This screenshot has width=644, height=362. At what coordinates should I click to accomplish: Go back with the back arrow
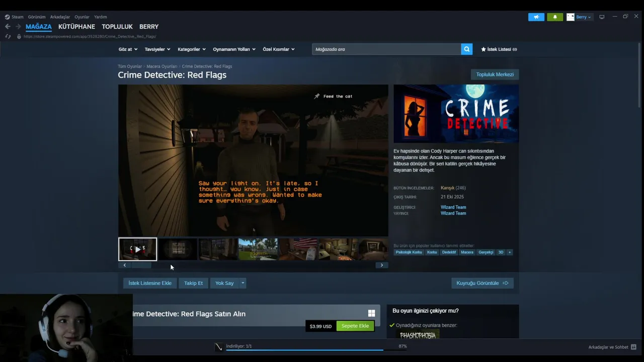tap(8, 27)
